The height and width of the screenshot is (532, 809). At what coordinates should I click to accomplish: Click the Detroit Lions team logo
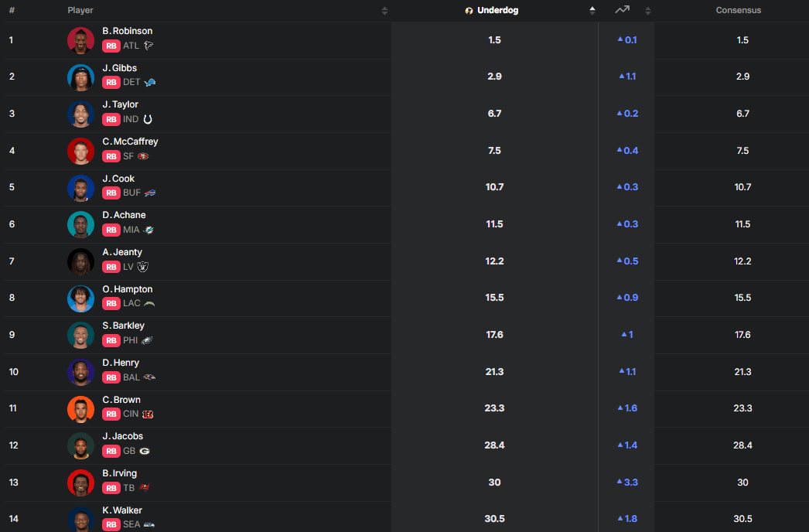[x=150, y=83]
